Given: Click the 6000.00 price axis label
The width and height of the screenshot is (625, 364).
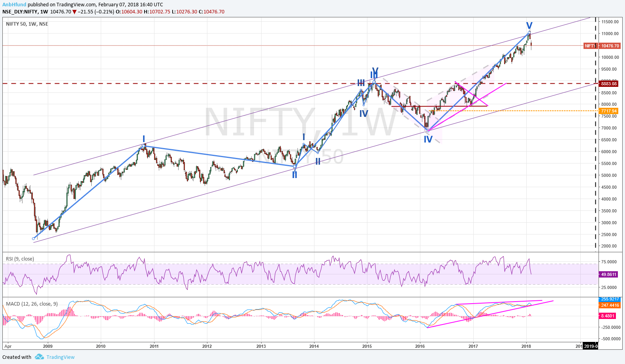Looking at the screenshot, I should pyautogui.click(x=609, y=152).
